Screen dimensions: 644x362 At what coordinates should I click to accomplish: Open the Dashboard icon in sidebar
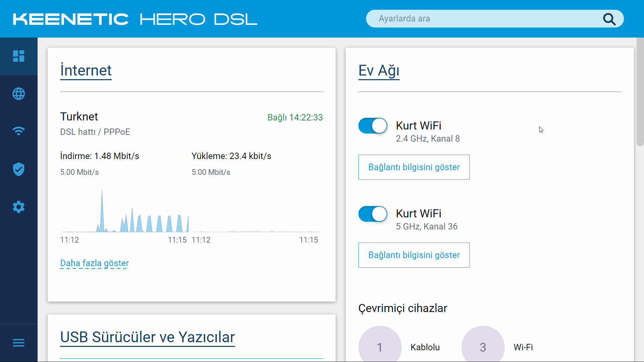click(x=18, y=56)
